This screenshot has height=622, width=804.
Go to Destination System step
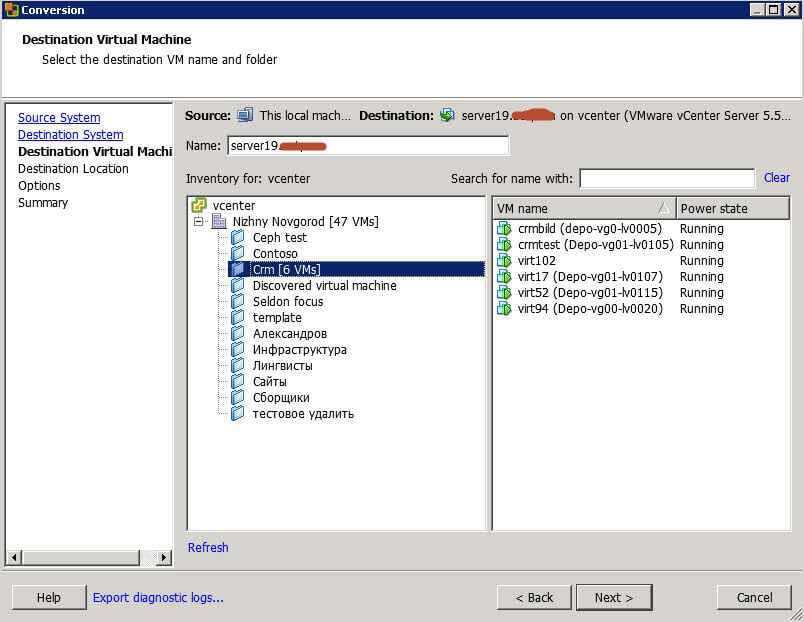click(70, 135)
